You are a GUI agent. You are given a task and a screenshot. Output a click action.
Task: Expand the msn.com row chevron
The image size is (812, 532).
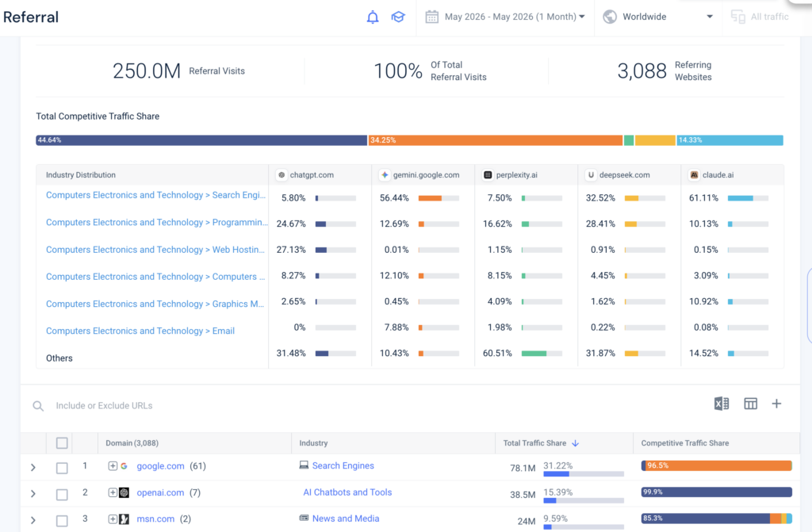(x=33, y=519)
